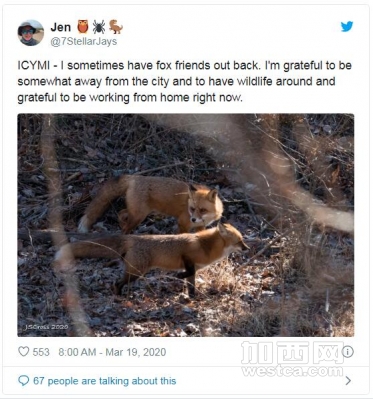Open Jen's display name profile link

tap(61, 27)
